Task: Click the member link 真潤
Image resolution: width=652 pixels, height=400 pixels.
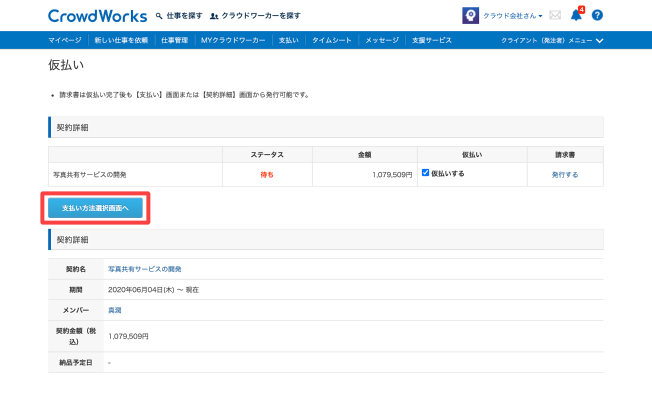Action: pos(115,311)
